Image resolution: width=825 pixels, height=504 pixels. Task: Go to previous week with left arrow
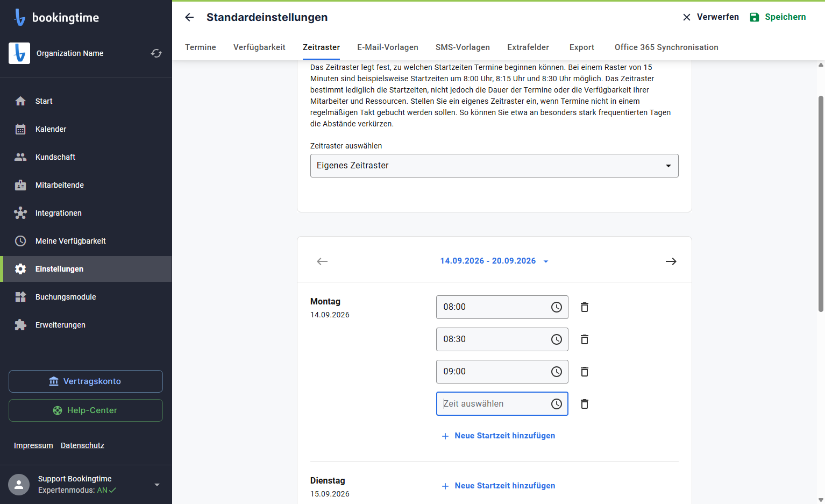pyautogui.click(x=322, y=261)
